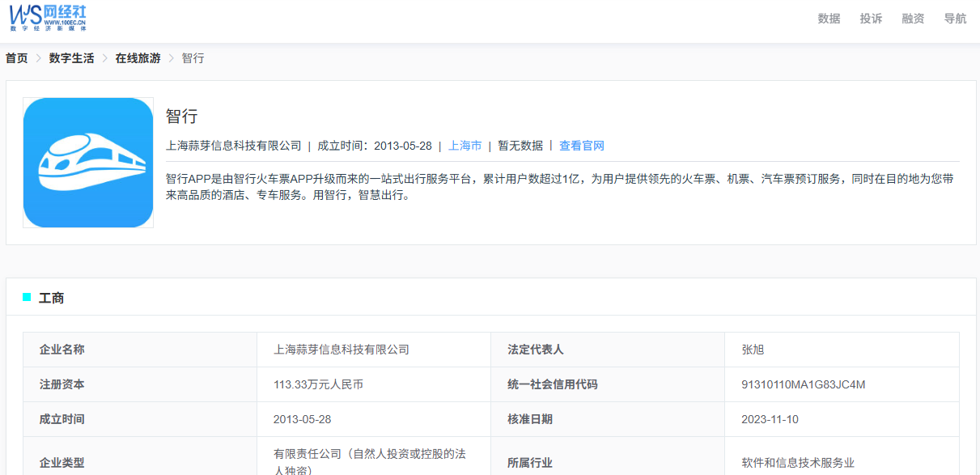
Task: Select the 113.33万元人民币 value
Action: point(319,384)
